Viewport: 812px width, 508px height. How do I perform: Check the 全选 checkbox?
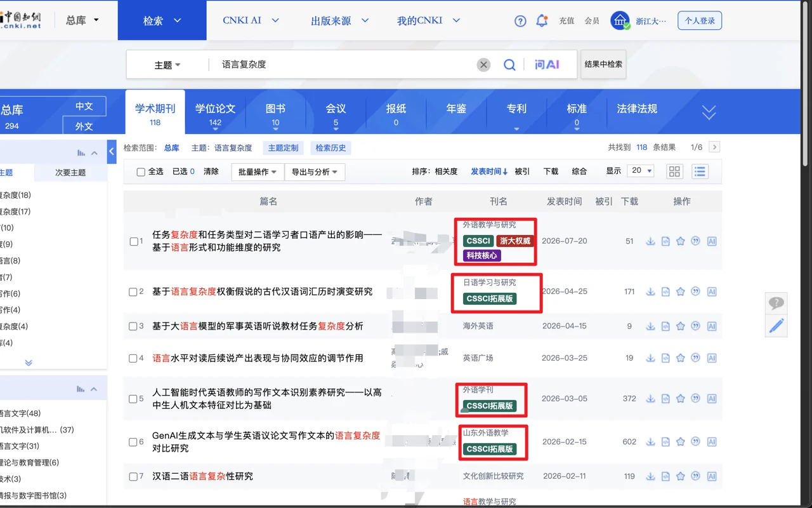[141, 172]
